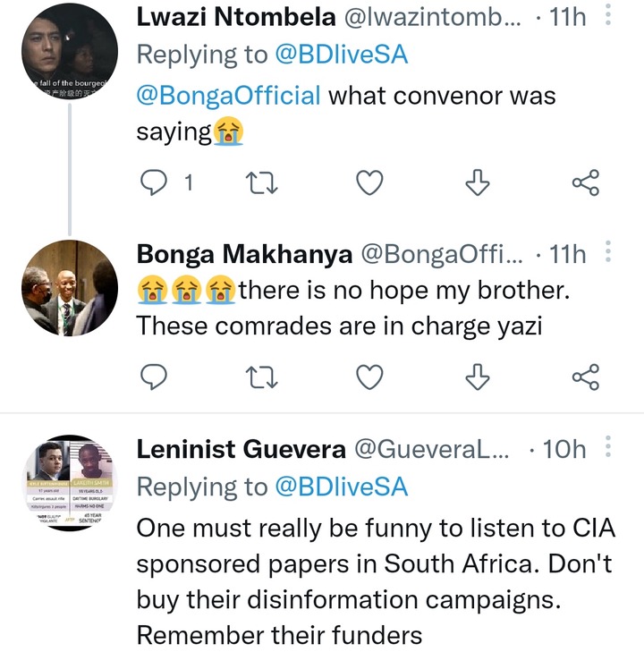The image size is (644, 652).
Task: View Leninist Guevera's profile picture
Action: click(x=70, y=483)
